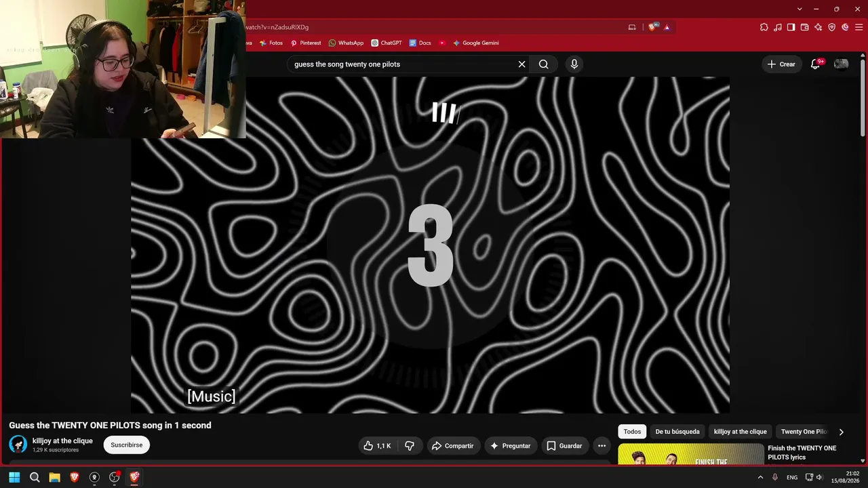Click the video title text

point(110,426)
